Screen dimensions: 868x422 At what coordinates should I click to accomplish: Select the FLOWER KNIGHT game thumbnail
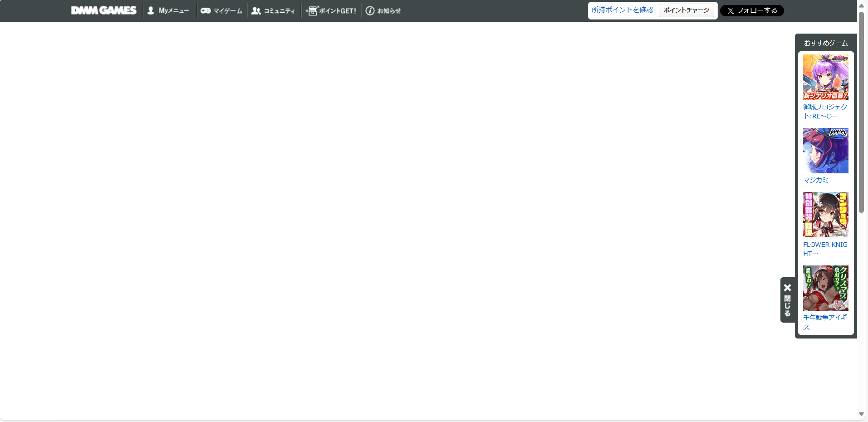click(826, 215)
